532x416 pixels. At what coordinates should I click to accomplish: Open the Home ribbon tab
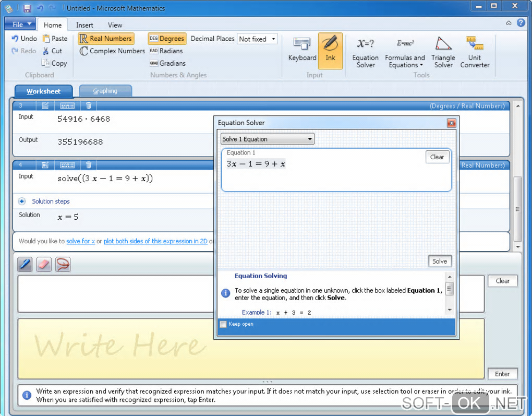click(53, 25)
